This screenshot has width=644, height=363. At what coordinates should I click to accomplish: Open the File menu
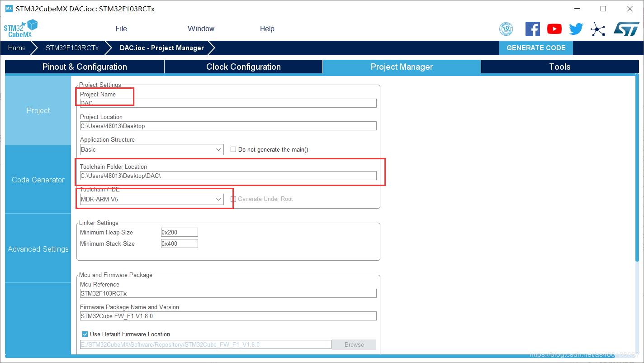click(121, 29)
